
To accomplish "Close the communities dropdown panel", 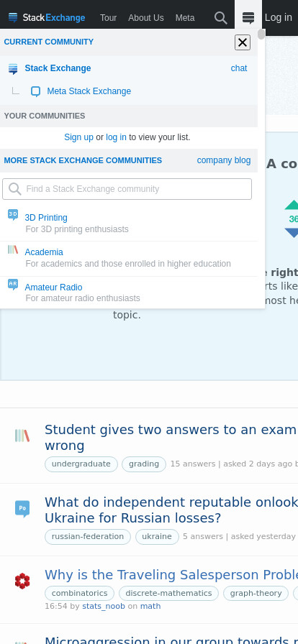I will pyautogui.click(x=243, y=42).
